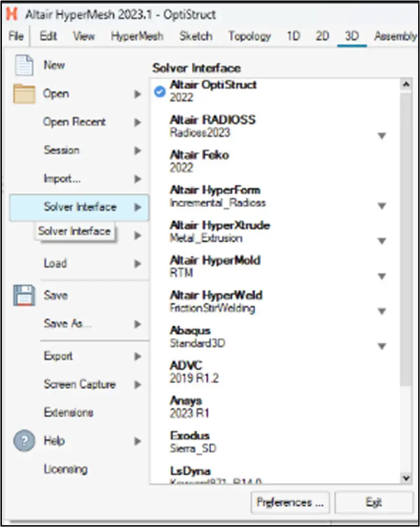Select the Exodus Sierra_SD solver

point(193,442)
